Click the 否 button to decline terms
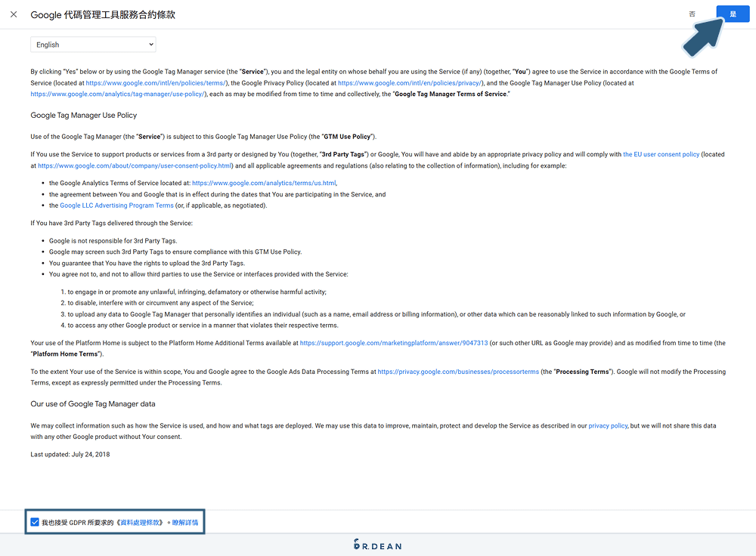This screenshot has height=556, width=756. coord(692,13)
